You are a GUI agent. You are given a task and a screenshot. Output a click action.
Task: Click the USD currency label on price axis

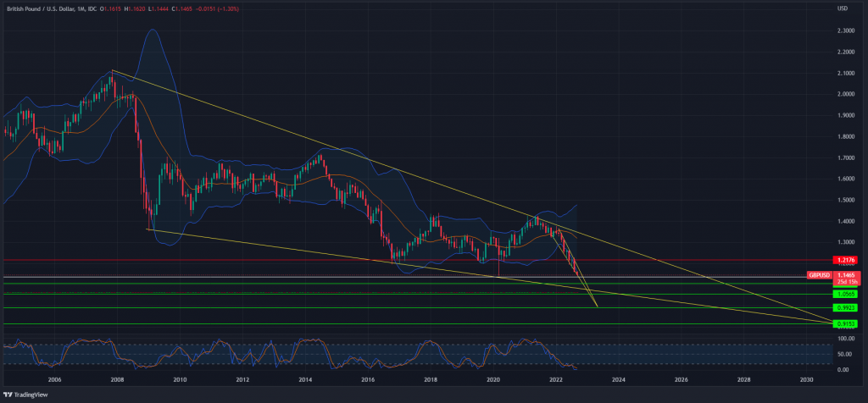[x=843, y=8]
